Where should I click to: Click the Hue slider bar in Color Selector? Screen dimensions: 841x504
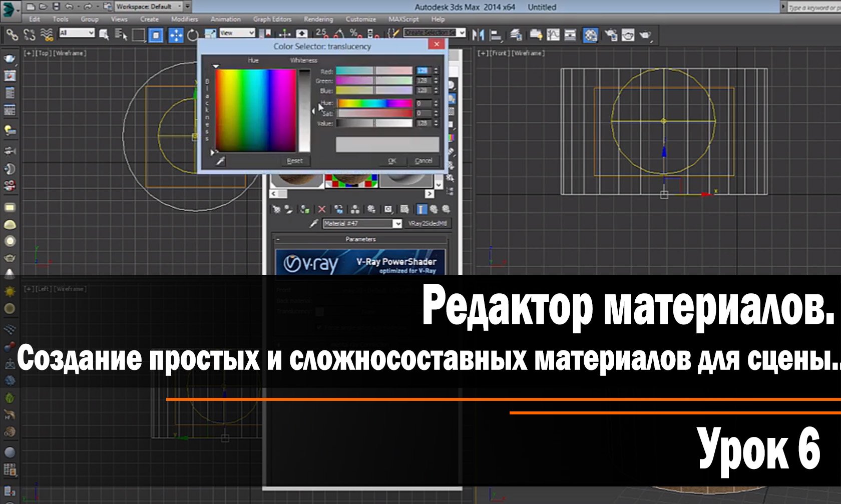(x=374, y=104)
